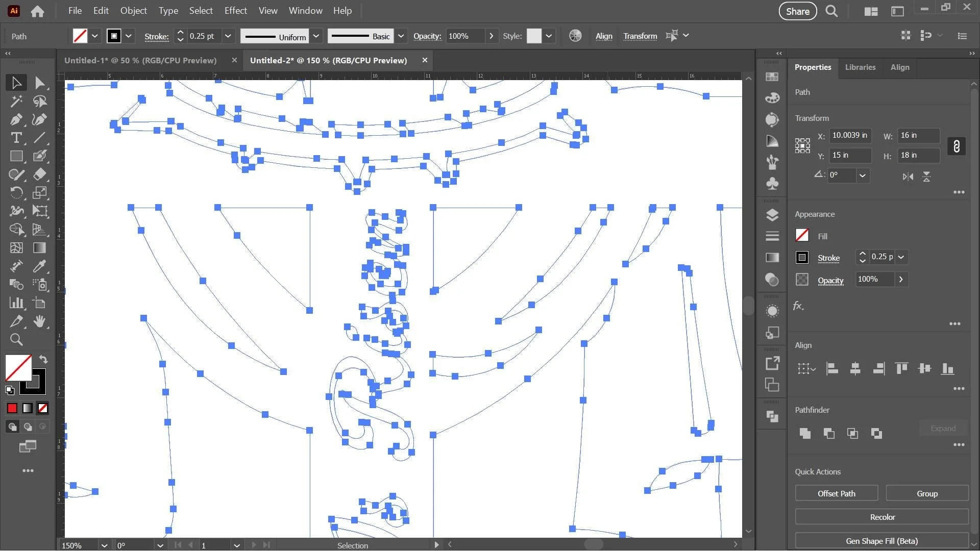This screenshot has width=980, height=551.
Task: Toggle constrain width and height proportions
Action: [956, 146]
